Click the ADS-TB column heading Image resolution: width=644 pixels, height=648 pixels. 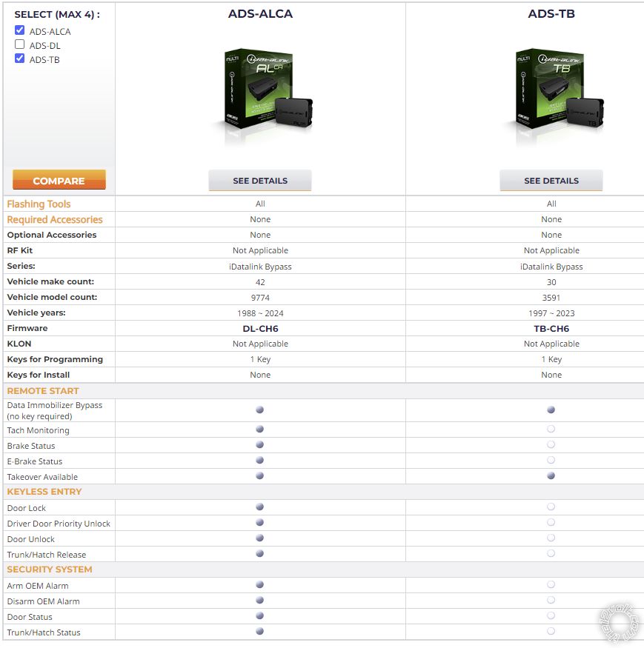551,13
